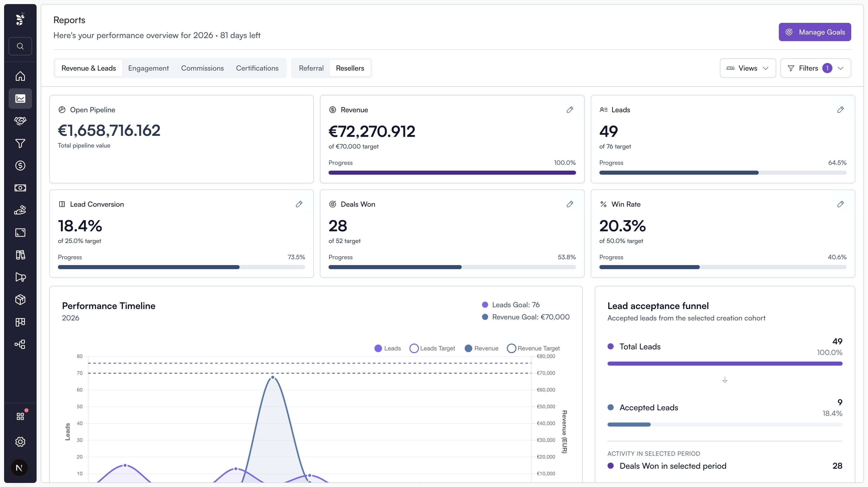Open the apps grid icon with notification dot
The width and height of the screenshot is (868, 487).
coord(20,416)
